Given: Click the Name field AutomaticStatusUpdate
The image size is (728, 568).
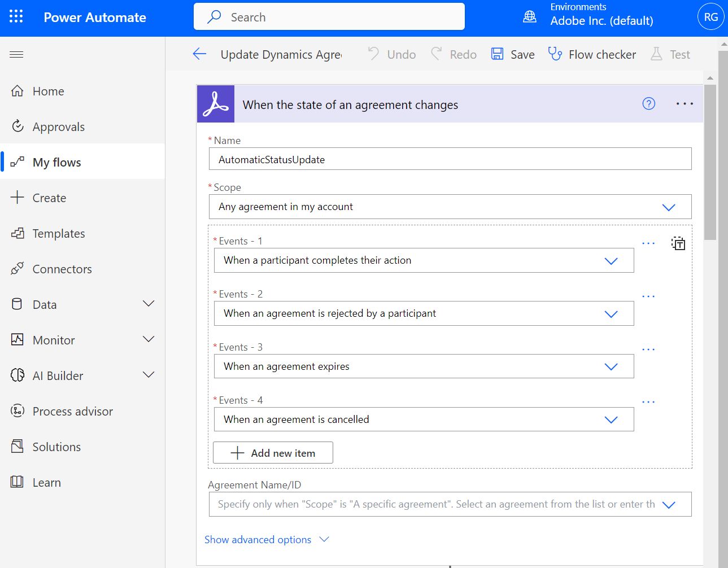Looking at the screenshot, I should [450, 159].
